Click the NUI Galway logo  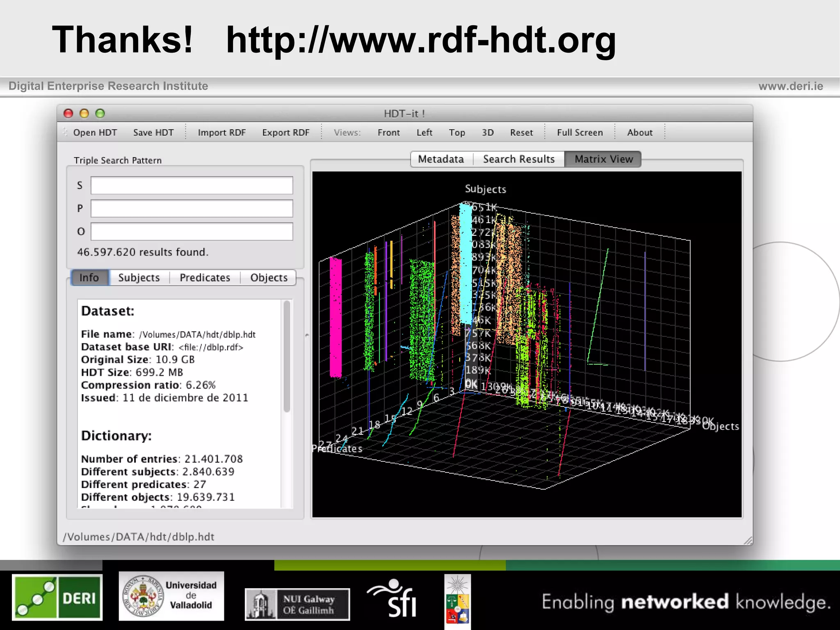pyautogui.click(x=297, y=604)
